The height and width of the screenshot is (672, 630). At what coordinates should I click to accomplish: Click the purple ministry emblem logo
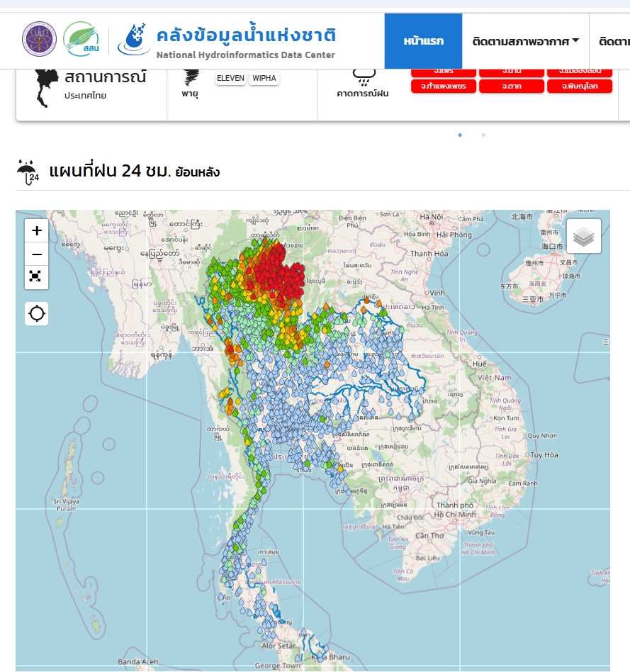point(39,40)
